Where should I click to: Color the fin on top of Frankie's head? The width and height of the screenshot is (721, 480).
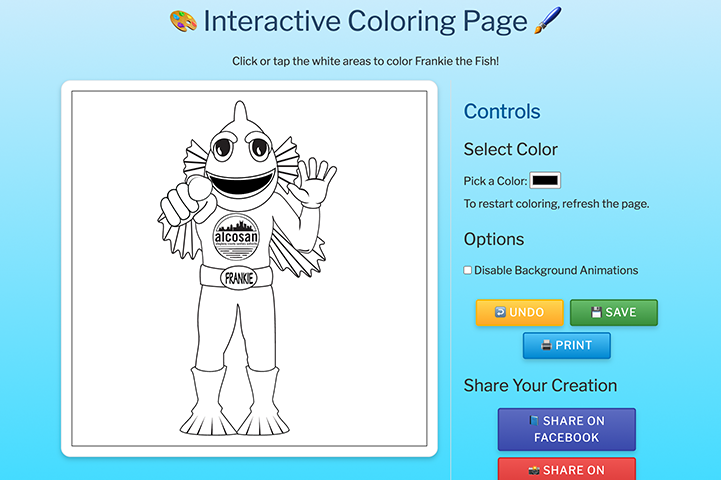(x=240, y=113)
